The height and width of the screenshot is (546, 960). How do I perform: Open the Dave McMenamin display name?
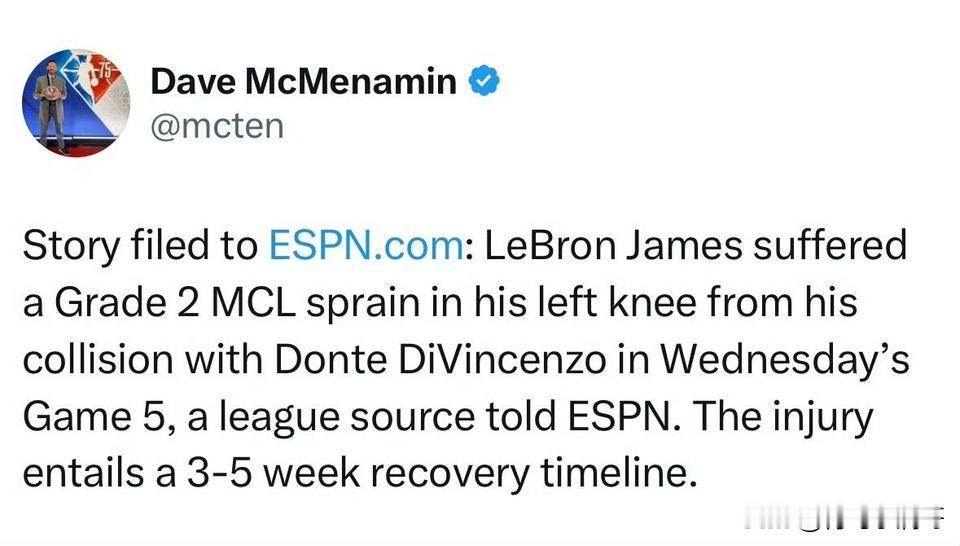click(303, 81)
